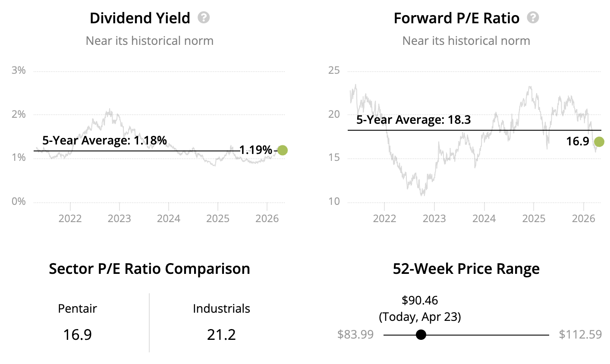
Task: Select the $90.46 today price label
Action: 420,300
